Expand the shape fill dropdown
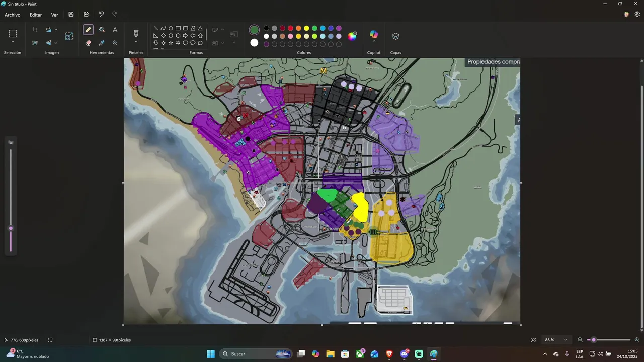This screenshot has width=644, height=362. [x=223, y=43]
